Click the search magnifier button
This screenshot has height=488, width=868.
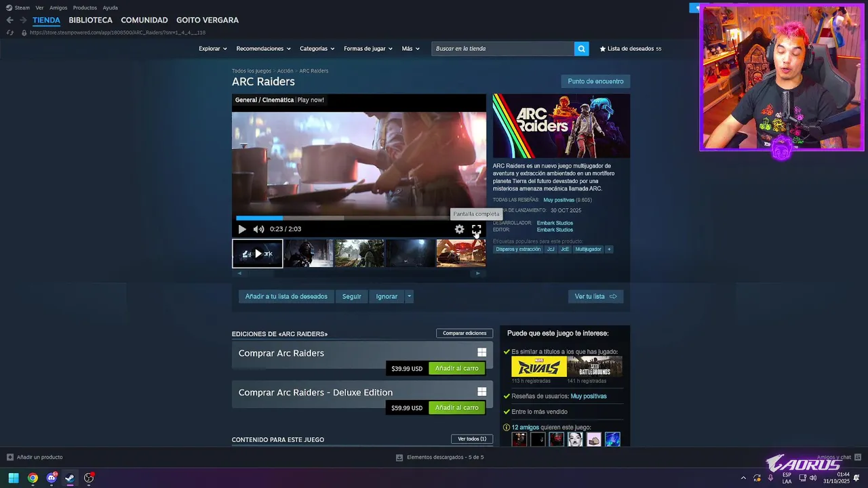(x=581, y=49)
